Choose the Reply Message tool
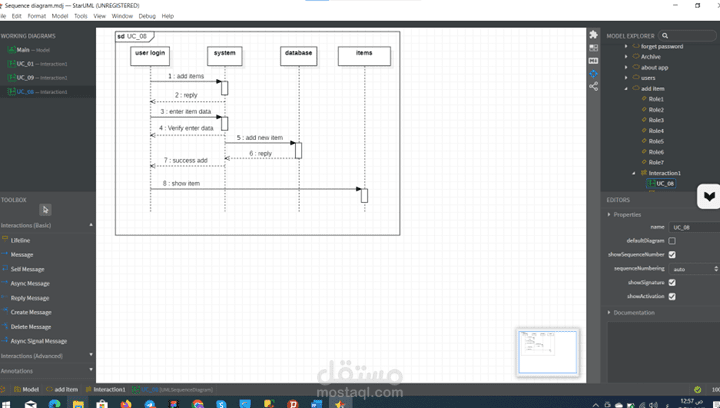The width and height of the screenshot is (720, 408). tap(29, 298)
